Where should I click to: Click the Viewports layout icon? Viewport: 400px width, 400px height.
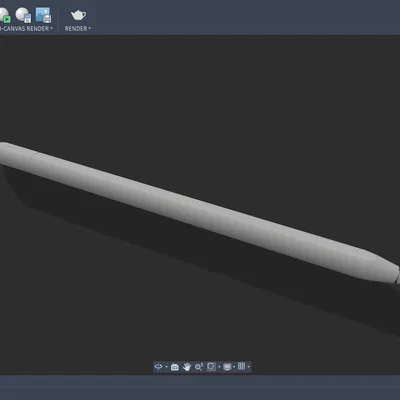[x=241, y=367]
